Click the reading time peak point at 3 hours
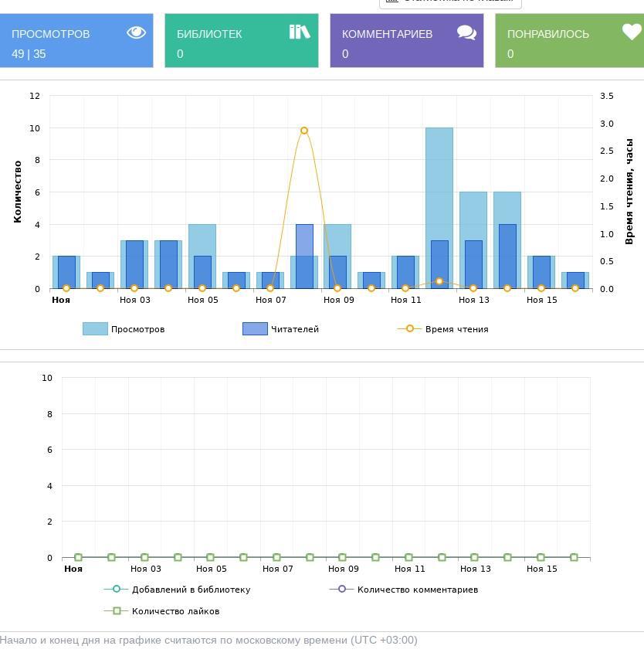The height and width of the screenshot is (656, 644). pyautogui.click(x=304, y=131)
